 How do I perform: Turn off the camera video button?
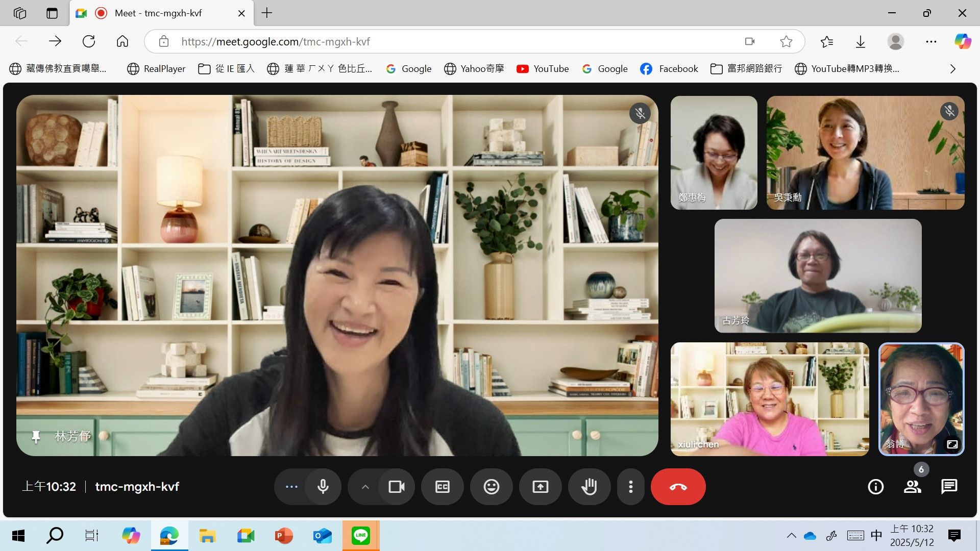[x=397, y=487]
